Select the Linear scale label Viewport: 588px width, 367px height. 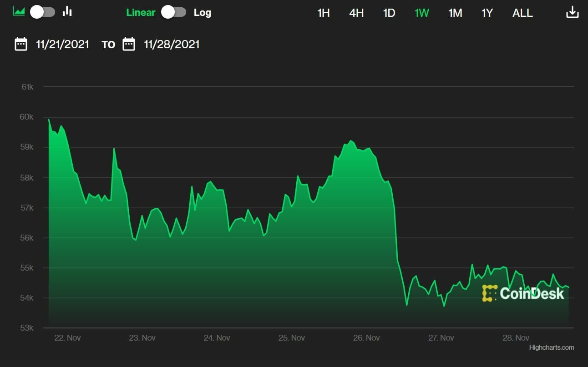[141, 13]
